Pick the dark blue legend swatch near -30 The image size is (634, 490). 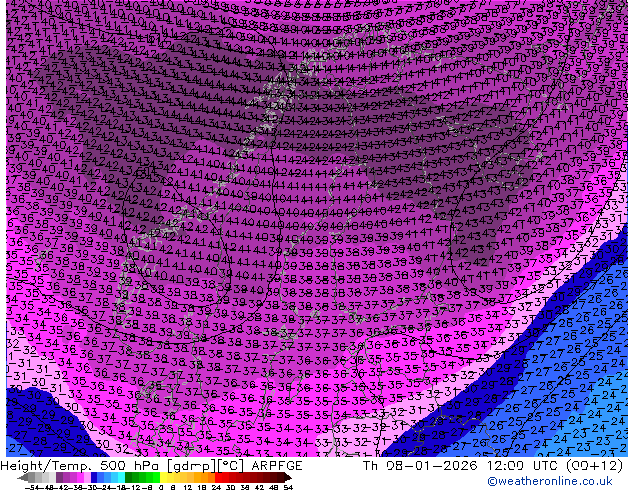pyautogui.click(x=94, y=478)
